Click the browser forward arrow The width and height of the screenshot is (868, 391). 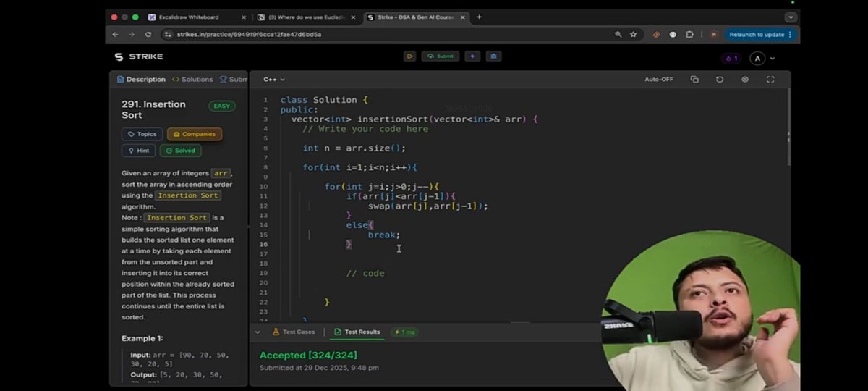[x=132, y=34]
